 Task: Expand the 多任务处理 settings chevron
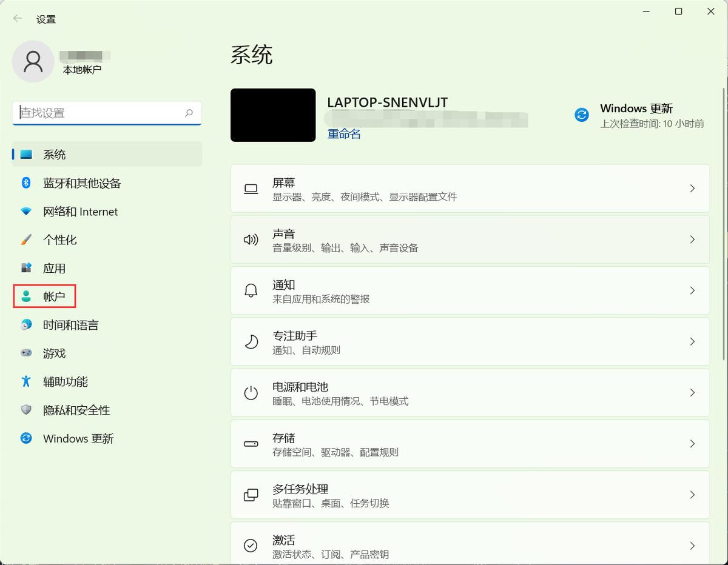pyautogui.click(x=692, y=495)
